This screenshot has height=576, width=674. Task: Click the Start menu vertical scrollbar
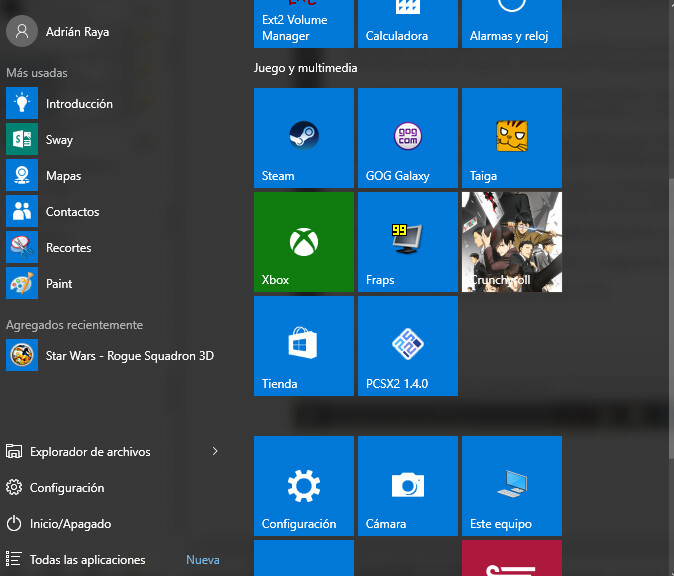click(x=671, y=318)
